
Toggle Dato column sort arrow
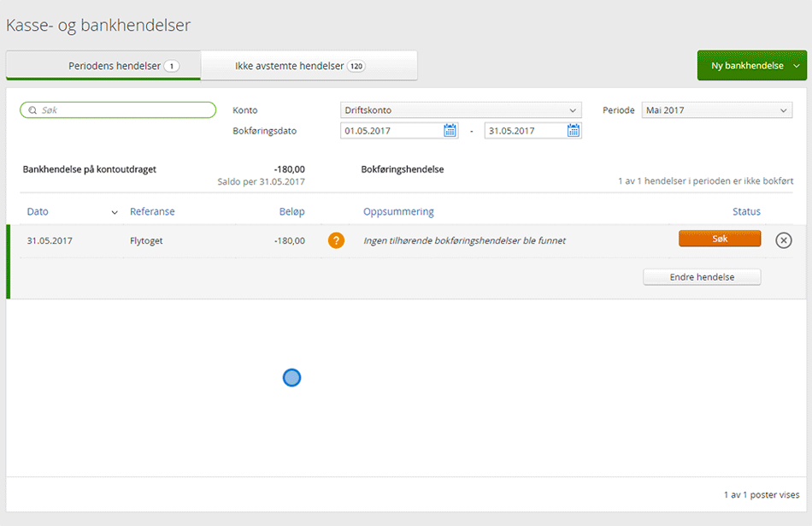tap(115, 212)
